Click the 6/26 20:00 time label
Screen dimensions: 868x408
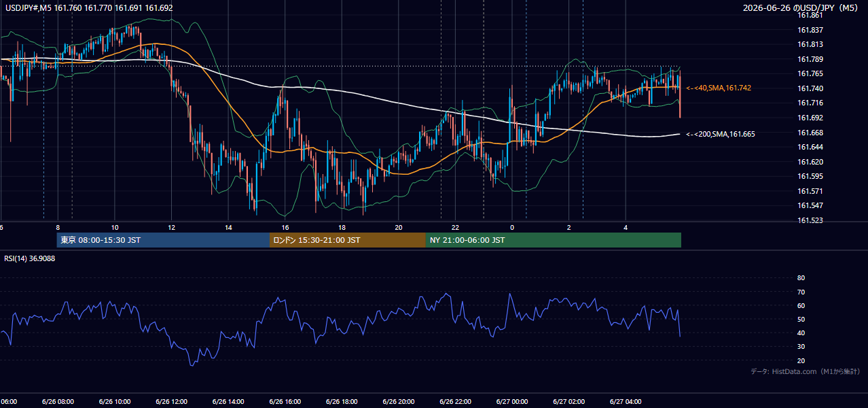[x=399, y=402]
